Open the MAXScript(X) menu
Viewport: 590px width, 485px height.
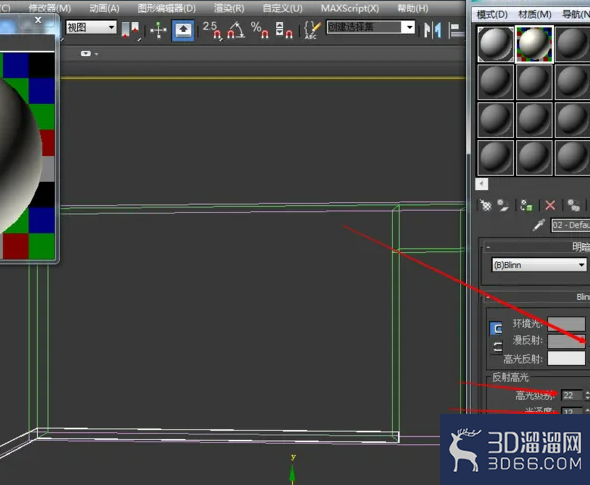(350, 8)
